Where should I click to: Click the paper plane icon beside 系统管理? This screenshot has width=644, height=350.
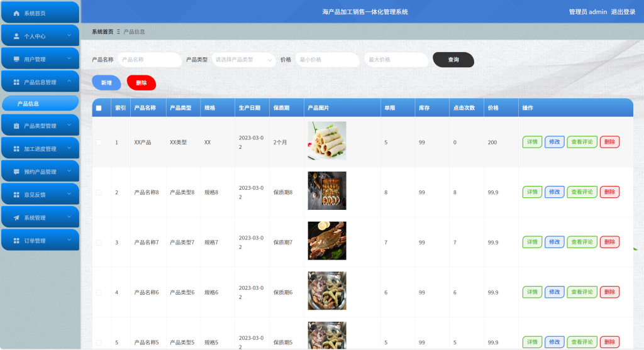click(16, 218)
